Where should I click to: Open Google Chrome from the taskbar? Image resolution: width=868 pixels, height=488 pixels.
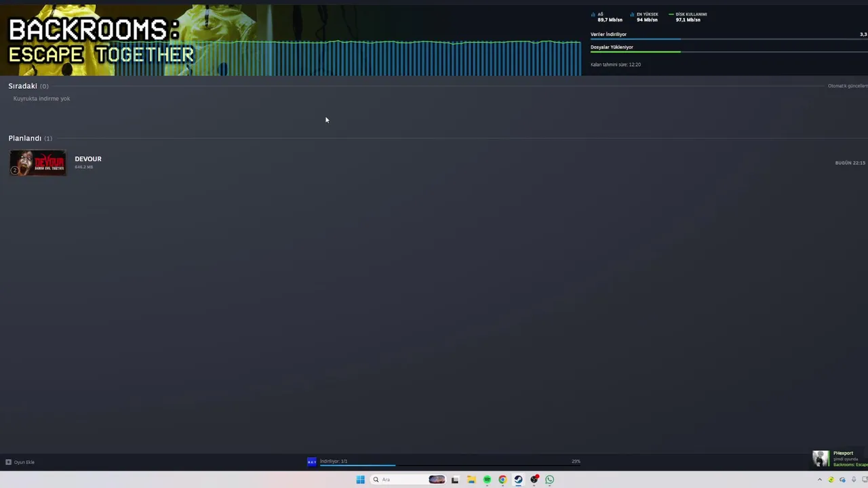[x=502, y=479]
